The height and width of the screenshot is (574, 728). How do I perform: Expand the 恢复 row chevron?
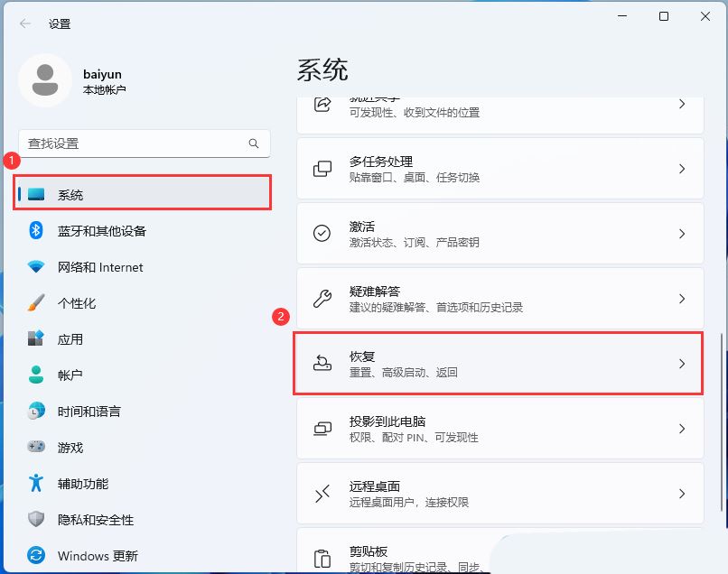pos(682,364)
